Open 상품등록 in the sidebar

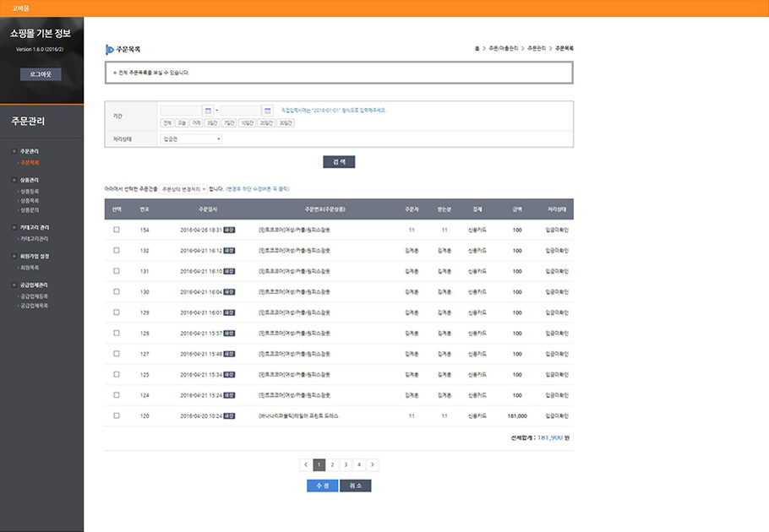pos(30,192)
